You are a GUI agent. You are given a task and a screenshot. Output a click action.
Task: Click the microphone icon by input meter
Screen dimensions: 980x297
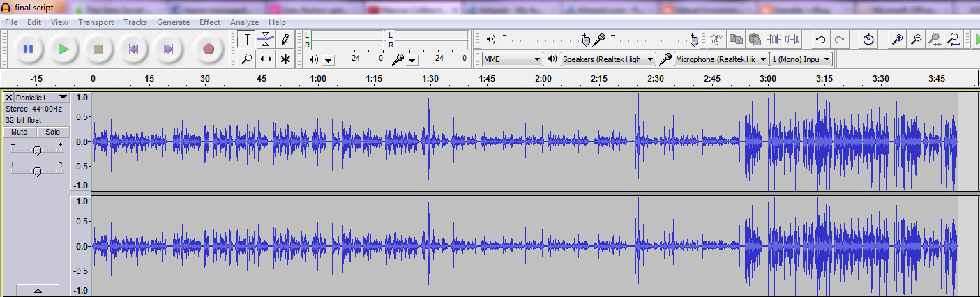click(397, 60)
